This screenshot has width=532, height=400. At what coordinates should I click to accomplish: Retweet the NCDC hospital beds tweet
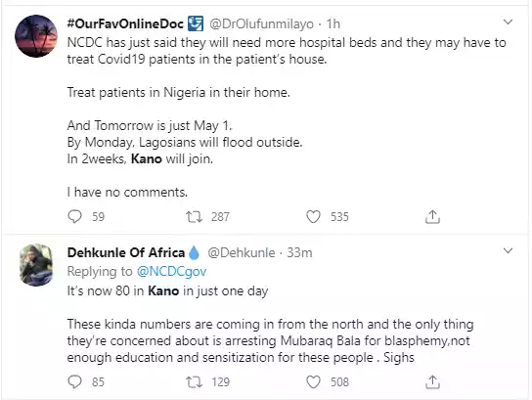pos(194,216)
